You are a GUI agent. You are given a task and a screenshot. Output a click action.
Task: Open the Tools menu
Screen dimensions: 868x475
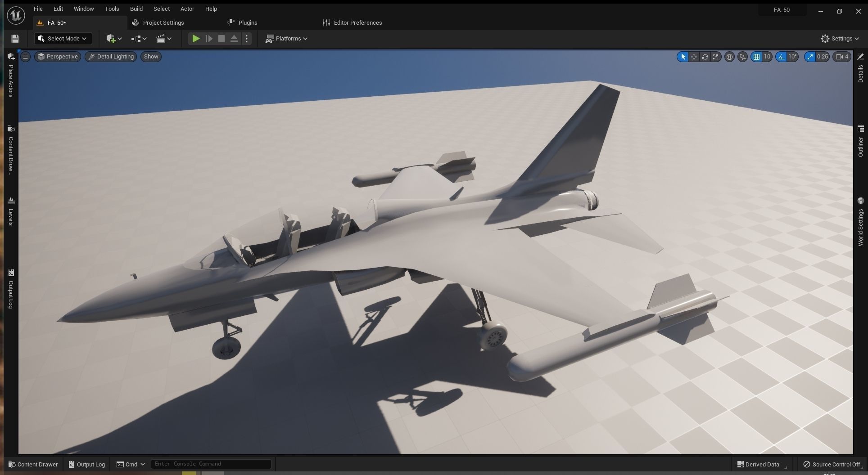click(x=112, y=9)
